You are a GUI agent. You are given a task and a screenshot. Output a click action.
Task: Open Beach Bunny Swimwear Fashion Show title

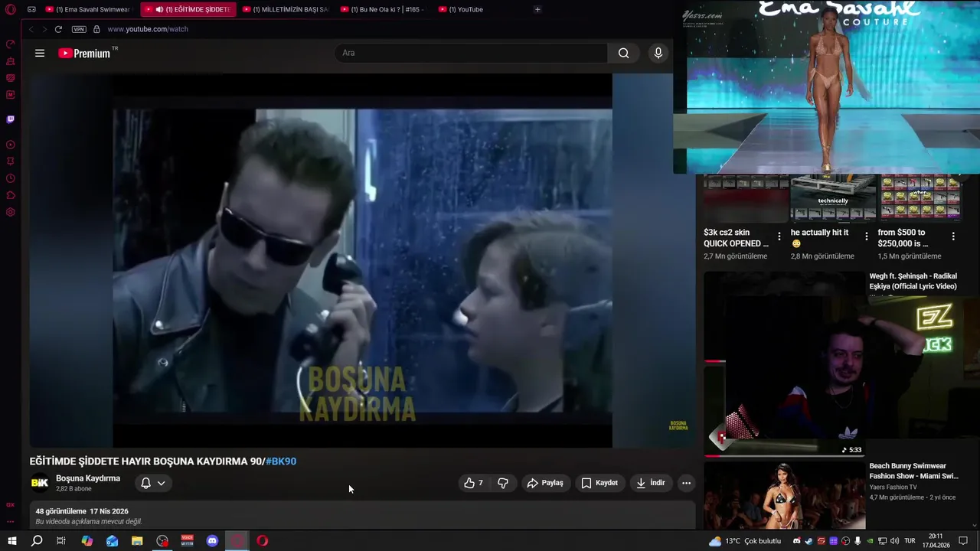(913, 471)
